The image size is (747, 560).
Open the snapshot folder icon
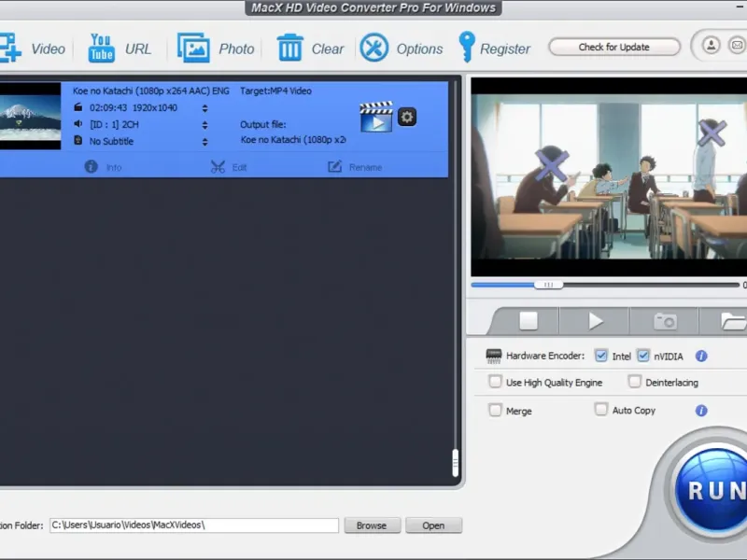point(734,321)
